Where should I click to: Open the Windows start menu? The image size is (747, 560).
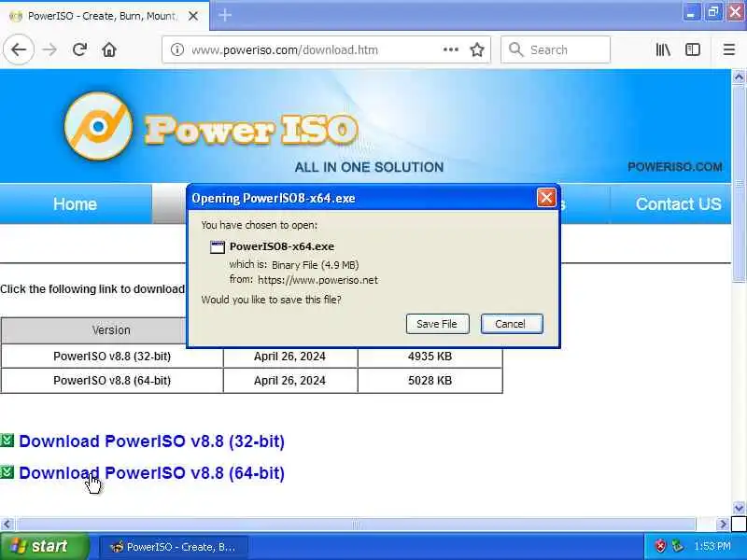coord(44,546)
